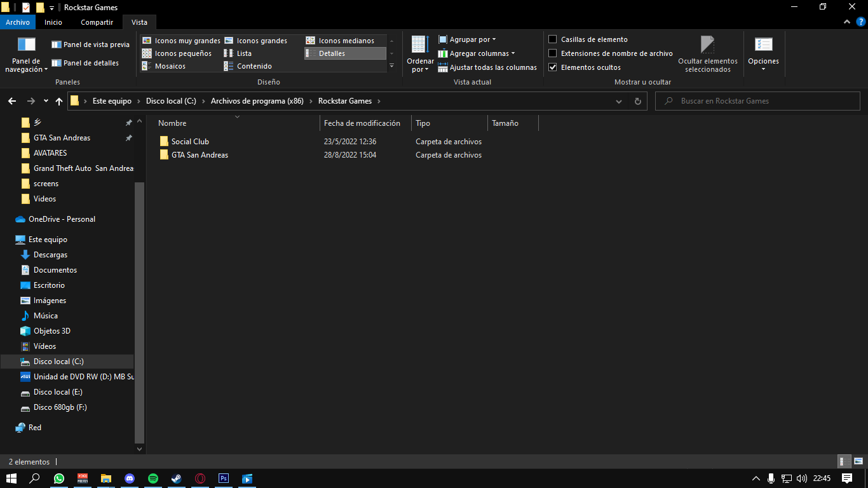This screenshot has height=488, width=868.
Task: Open recent locations dropdown arrow
Action: click(46, 101)
